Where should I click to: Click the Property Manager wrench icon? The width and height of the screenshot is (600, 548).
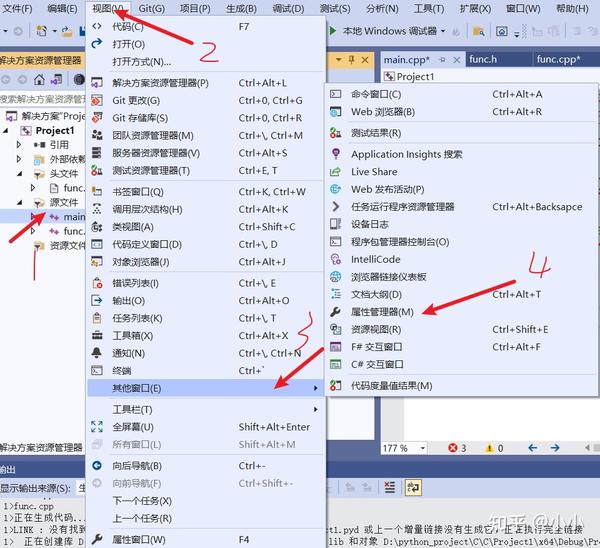click(x=336, y=312)
